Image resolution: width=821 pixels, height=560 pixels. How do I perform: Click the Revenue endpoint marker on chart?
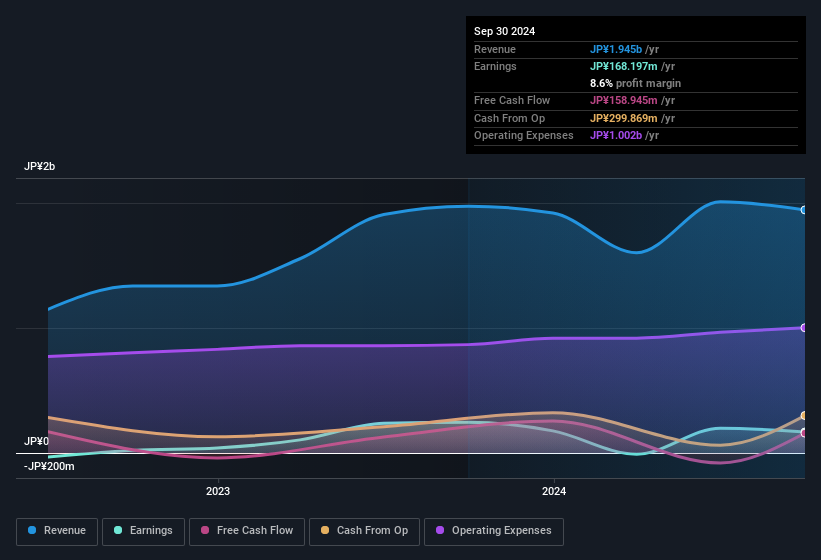[x=804, y=210]
